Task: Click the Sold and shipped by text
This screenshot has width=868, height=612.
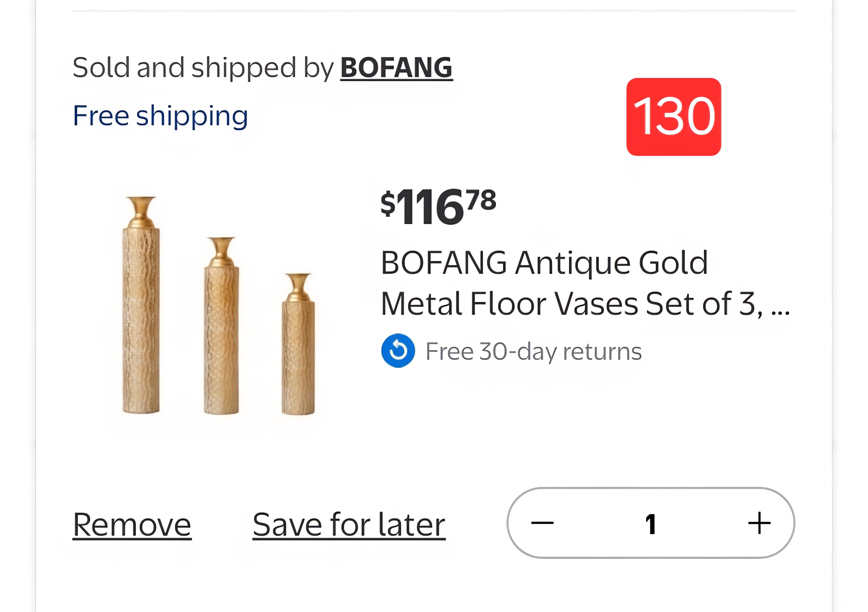Action: [203, 68]
